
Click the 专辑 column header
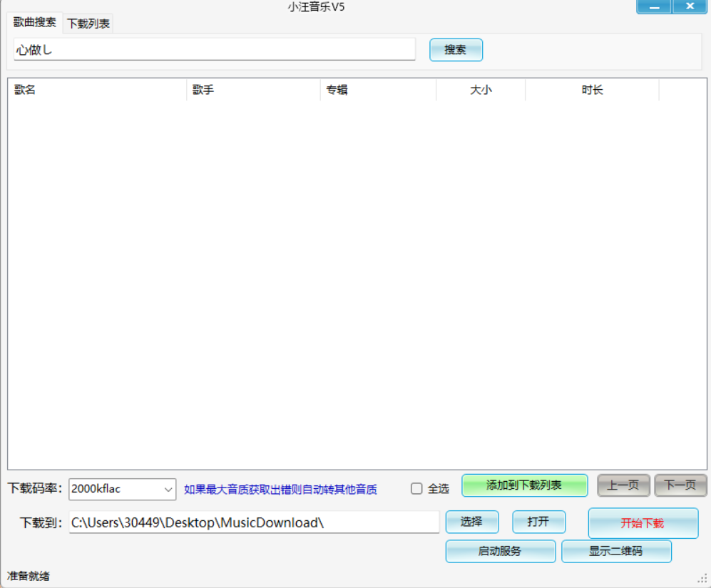click(378, 90)
